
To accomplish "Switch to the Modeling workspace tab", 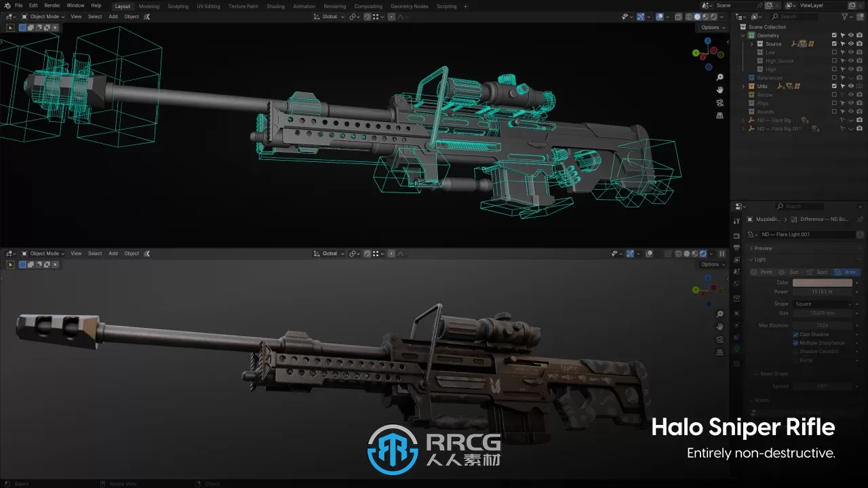I will pyautogui.click(x=149, y=6).
